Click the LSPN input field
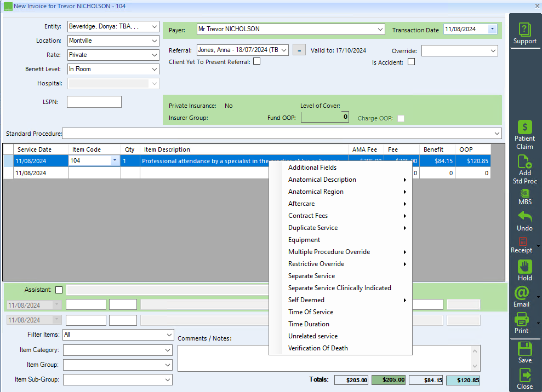The width and height of the screenshot is (542, 392). coord(94,102)
